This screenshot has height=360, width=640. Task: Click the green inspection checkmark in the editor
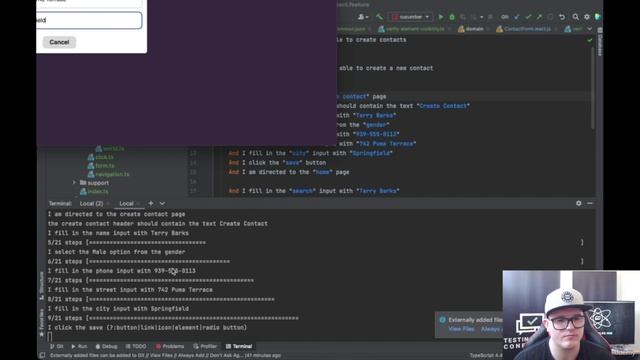pyautogui.click(x=589, y=40)
